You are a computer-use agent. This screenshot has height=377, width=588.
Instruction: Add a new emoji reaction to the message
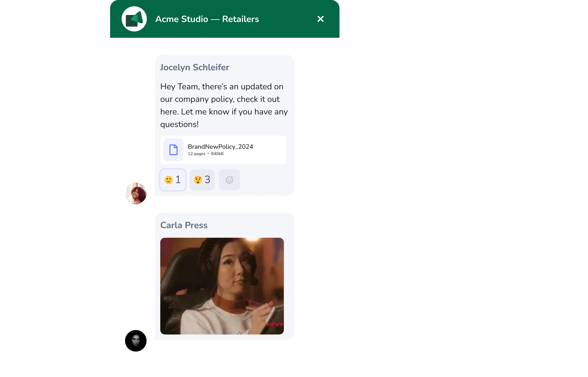[x=229, y=180]
